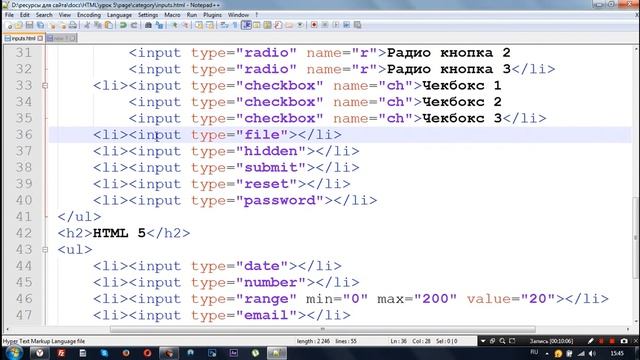Click the "Ln : 36" status bar entry
Screen dimensions: 640x360
pyautogui.click(x=398, y=341)
